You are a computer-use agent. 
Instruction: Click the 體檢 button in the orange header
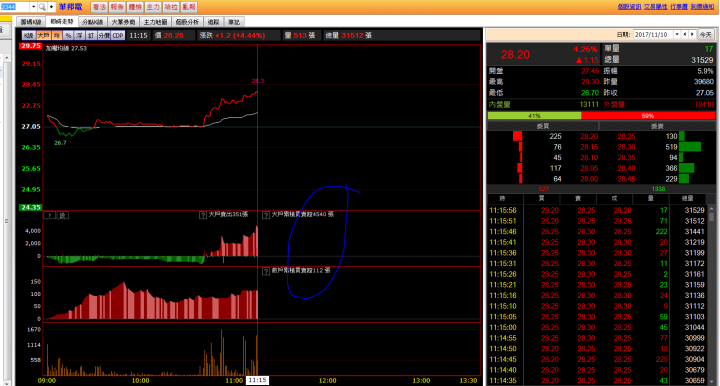point(135,7)
